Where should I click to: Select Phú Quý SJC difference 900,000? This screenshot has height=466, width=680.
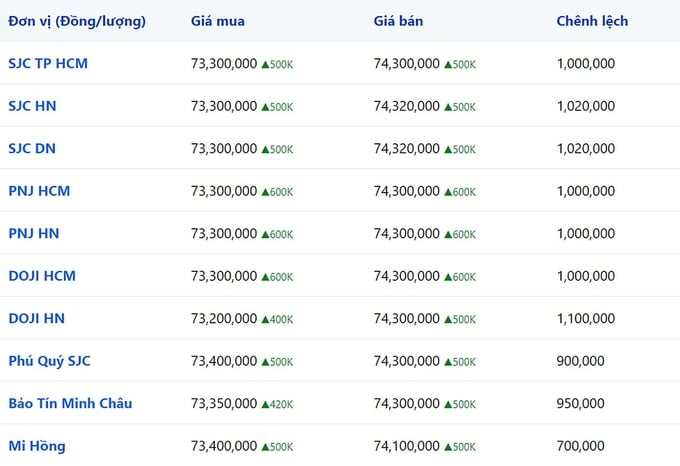(581, 361)
